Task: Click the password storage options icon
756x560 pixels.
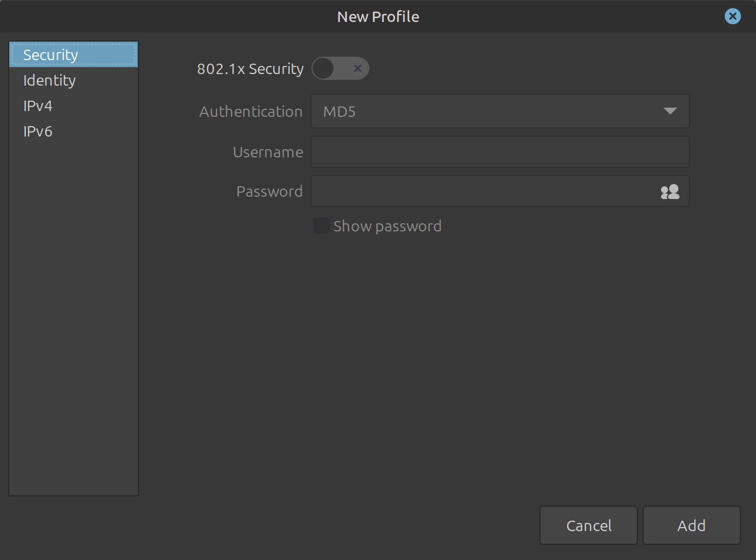Action: click(x=670, y=191)
